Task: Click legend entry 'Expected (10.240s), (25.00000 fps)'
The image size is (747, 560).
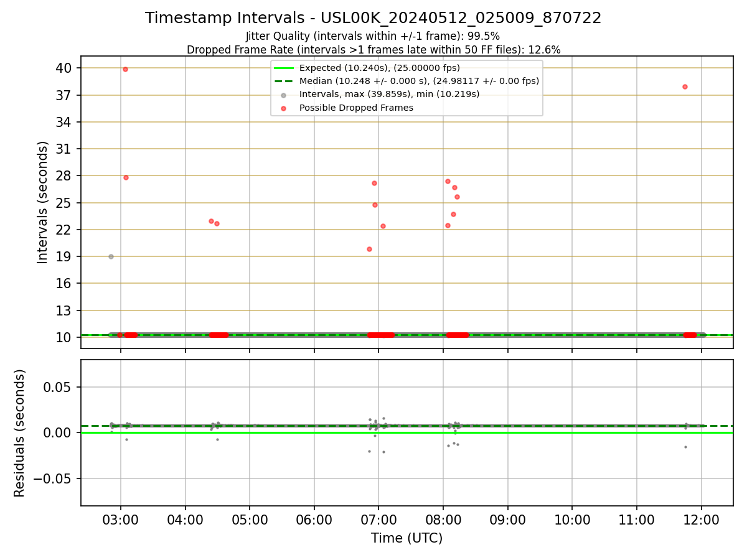Action: point(380,68)
